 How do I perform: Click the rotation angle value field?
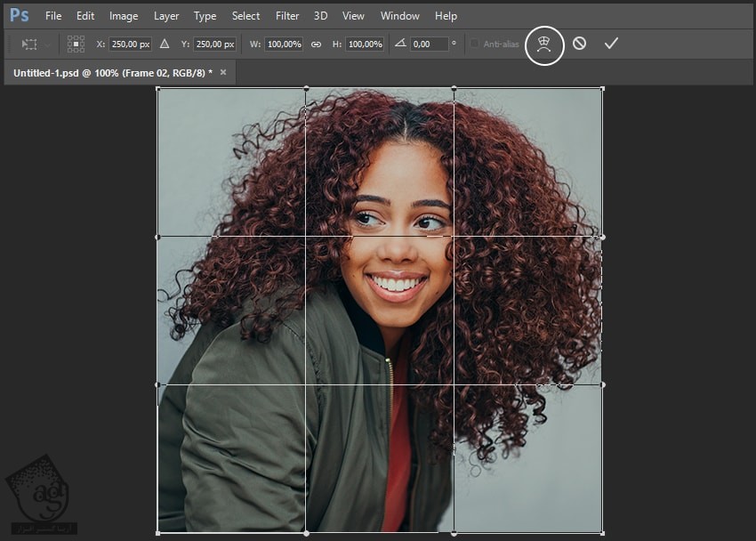pyautogui.click(x=429, y=44)
